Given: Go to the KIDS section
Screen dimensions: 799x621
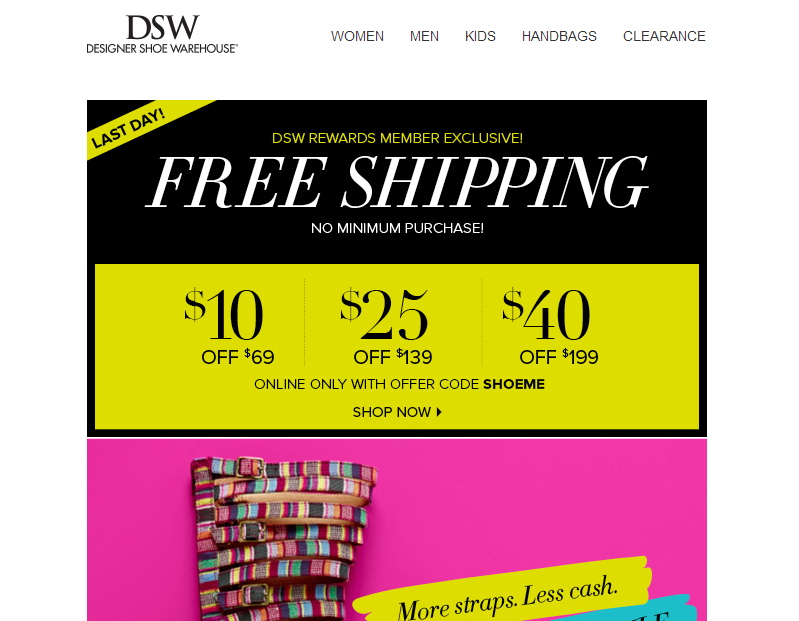Looking at the screenshot, I should (x=480, y=36).
